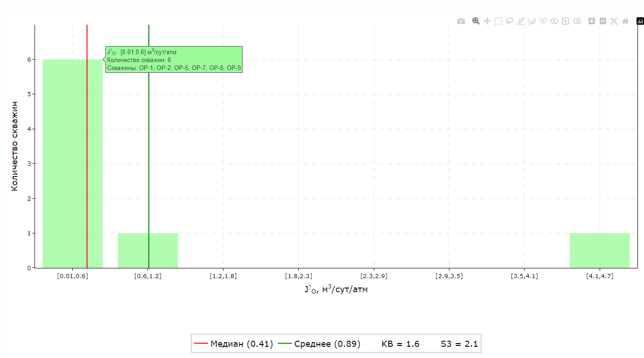Click the y-axis title Количество скважин
The height and width of the screenshot is (358, 644).
pos(14,146)
